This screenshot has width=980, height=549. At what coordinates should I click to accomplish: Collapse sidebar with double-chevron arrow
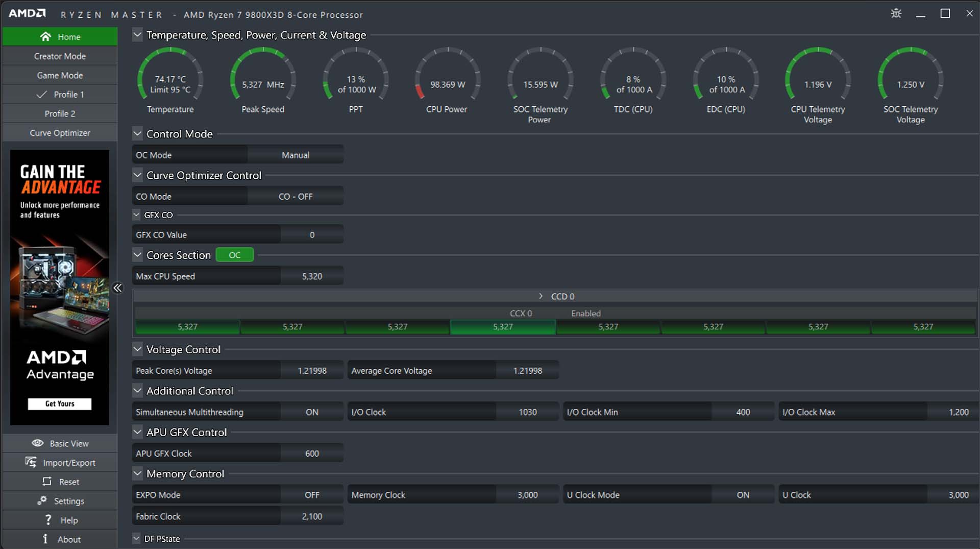[117, 288]
